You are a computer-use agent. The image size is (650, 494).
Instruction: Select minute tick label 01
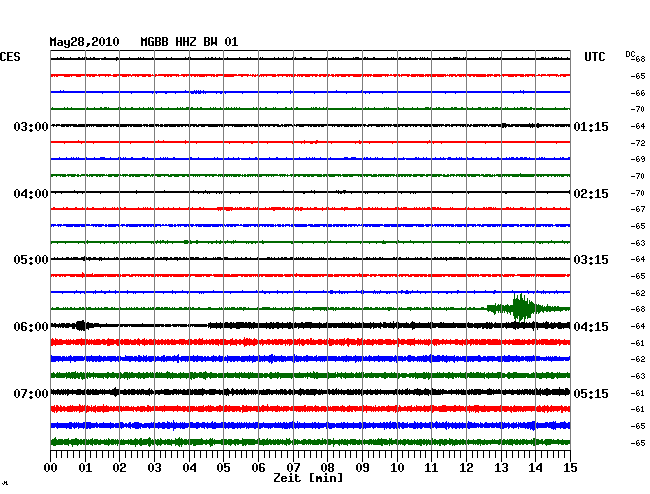85,468
